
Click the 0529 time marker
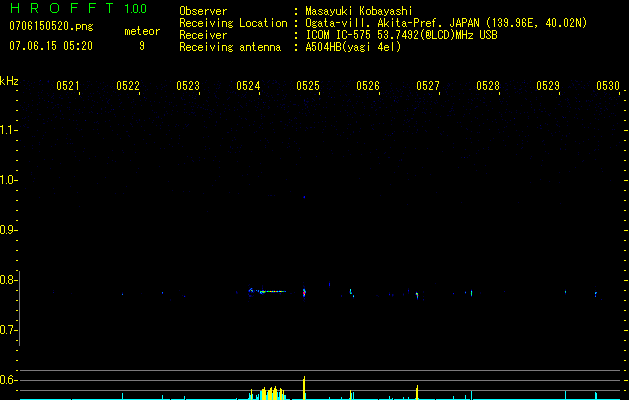(548, 86)
